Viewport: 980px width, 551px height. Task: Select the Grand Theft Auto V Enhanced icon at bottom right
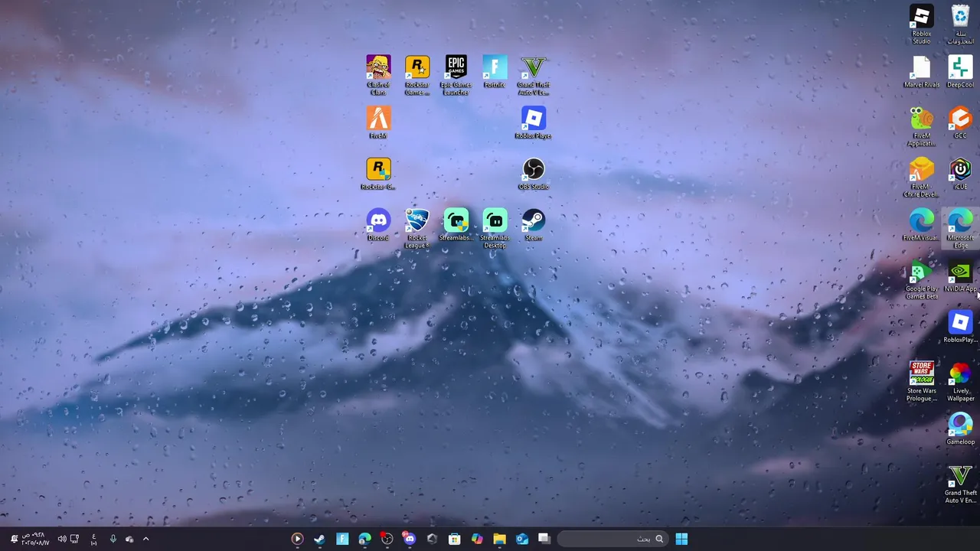960,484
